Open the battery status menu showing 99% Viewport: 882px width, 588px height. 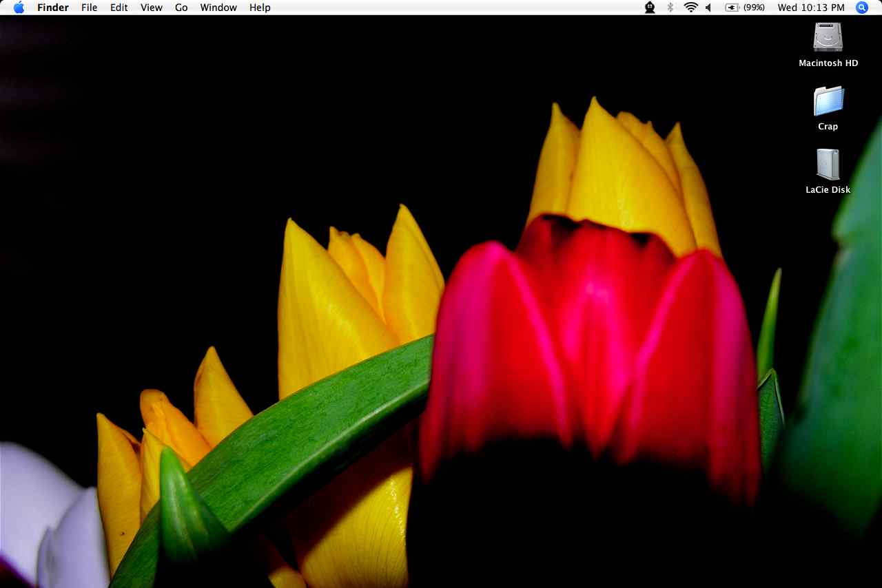(x=745, y=8)
